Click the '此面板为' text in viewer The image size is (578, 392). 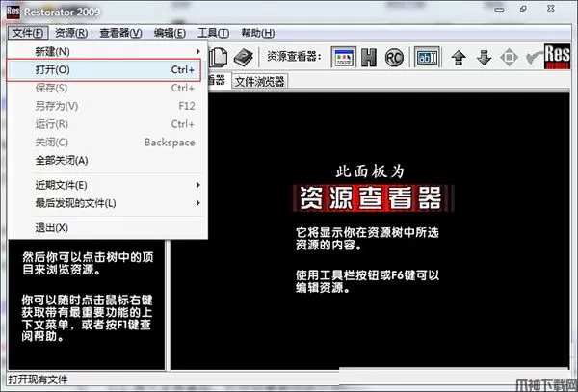(x=370, y=171)
